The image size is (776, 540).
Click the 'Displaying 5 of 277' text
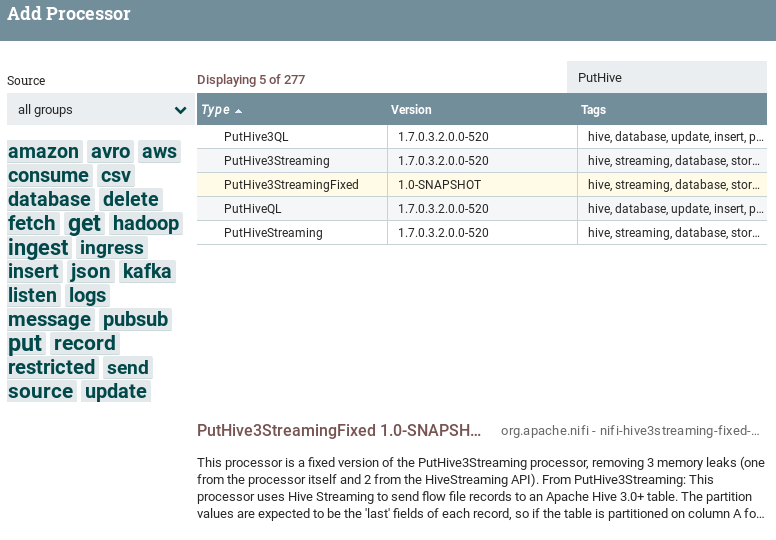point(251,80)
